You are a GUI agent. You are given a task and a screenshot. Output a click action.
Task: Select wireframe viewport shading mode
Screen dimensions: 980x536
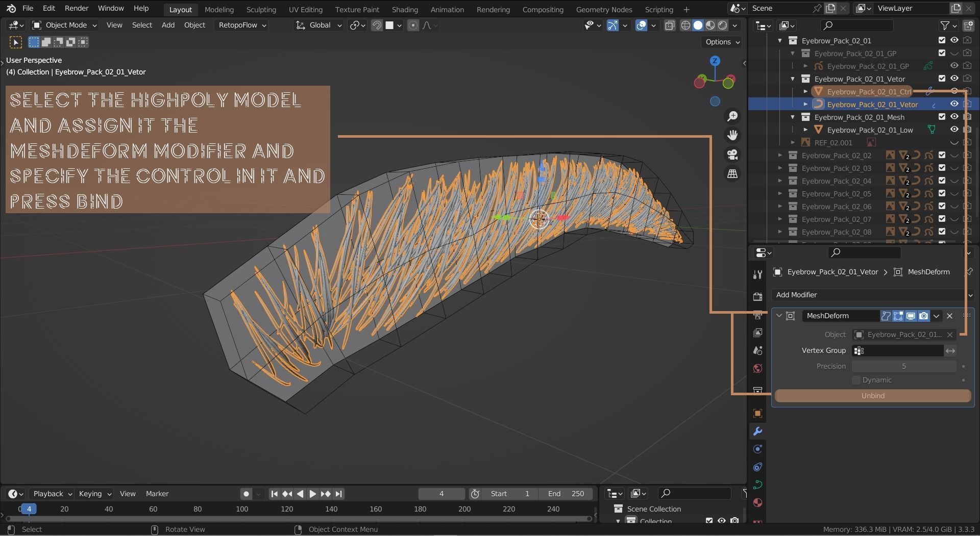pos(685,25)
